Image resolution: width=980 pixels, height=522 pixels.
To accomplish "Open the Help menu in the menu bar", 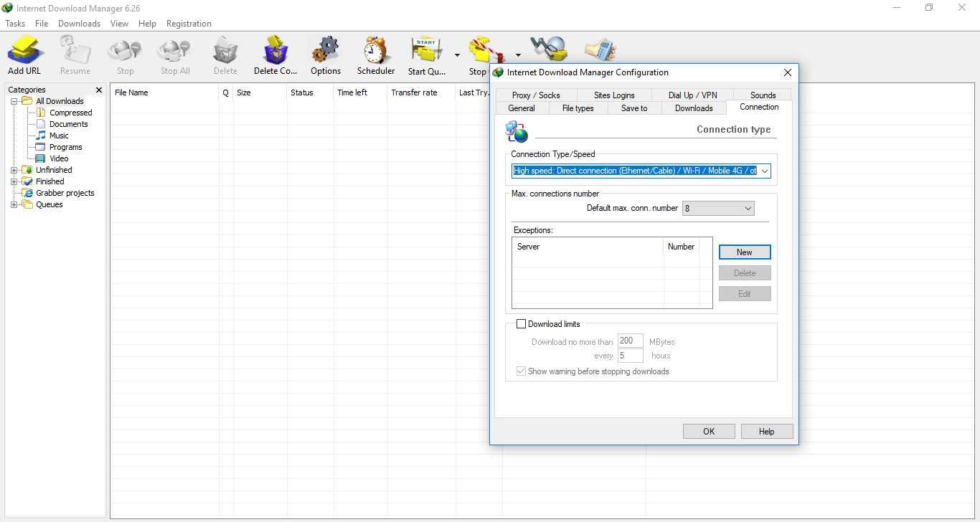I will 147,24.
